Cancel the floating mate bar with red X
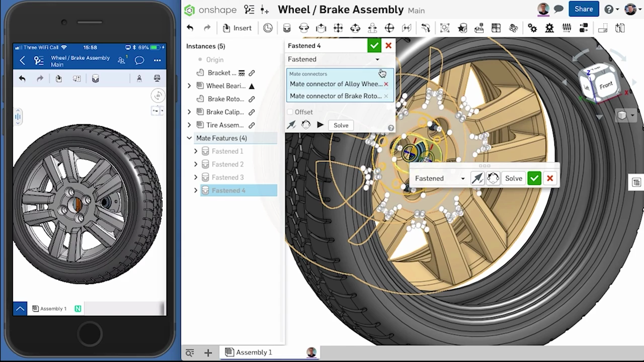Image resolution: width=644 pixels, height=362 pixels. click(x=550, y=178)
